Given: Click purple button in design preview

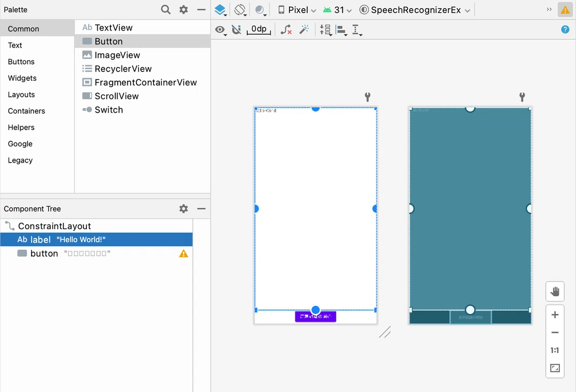Looking at the screenshot, I should tap(315, 317).
